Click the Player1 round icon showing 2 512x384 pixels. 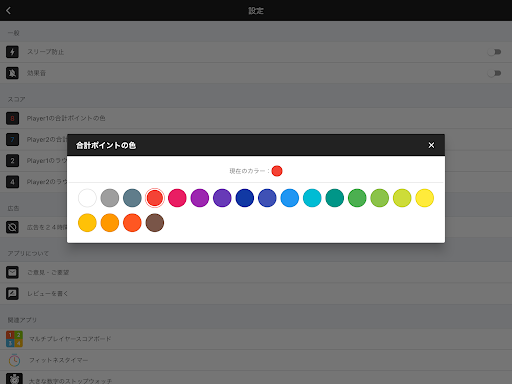(x=12, y=161)
